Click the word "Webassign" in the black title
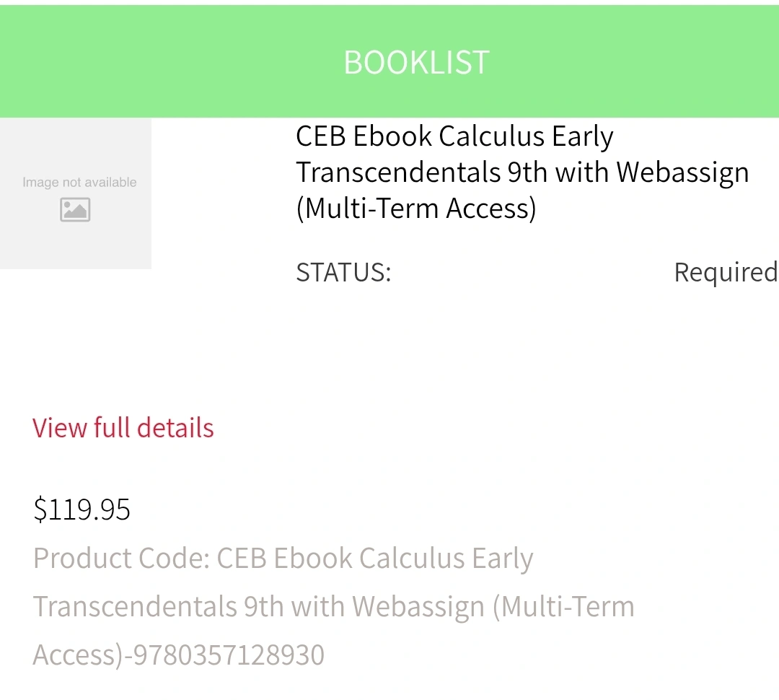Screen dimensions: 779x700 point(683,173)
